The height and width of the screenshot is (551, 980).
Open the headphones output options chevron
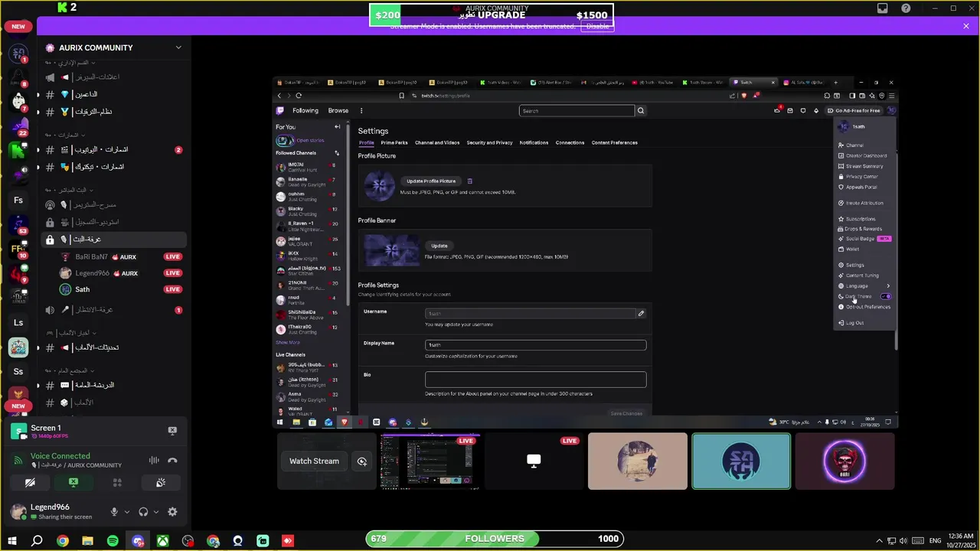coord(156,512)
